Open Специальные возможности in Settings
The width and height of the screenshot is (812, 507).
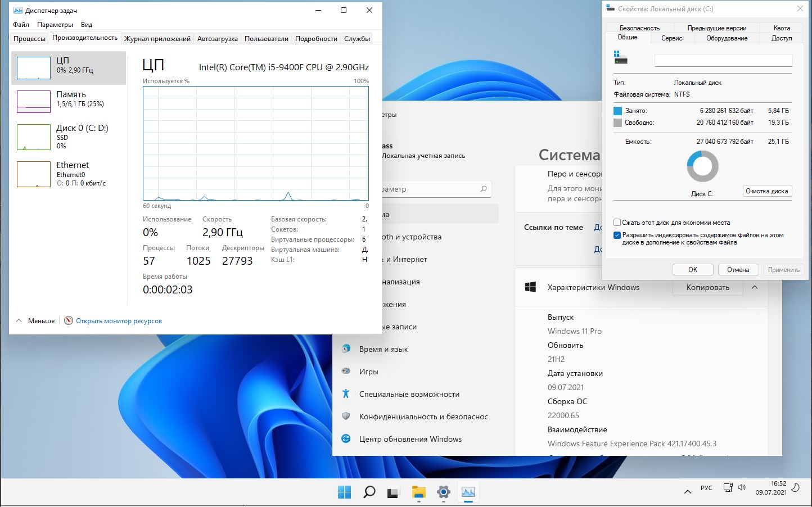click(x=409, y=394)
